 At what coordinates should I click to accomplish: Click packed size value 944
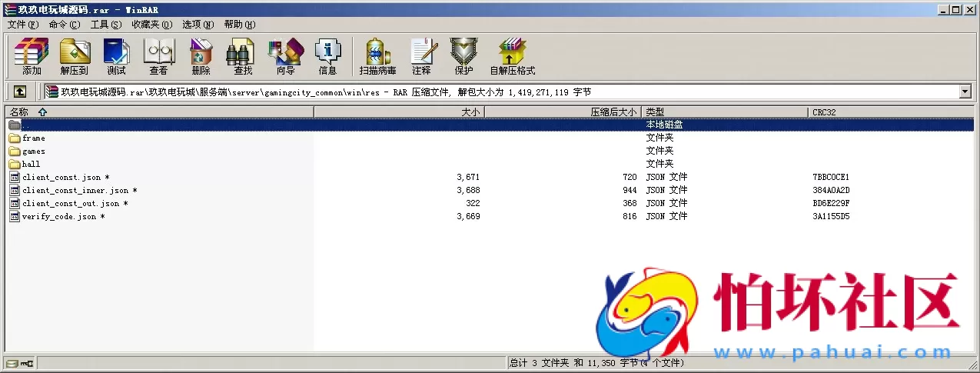coord(630,191)
